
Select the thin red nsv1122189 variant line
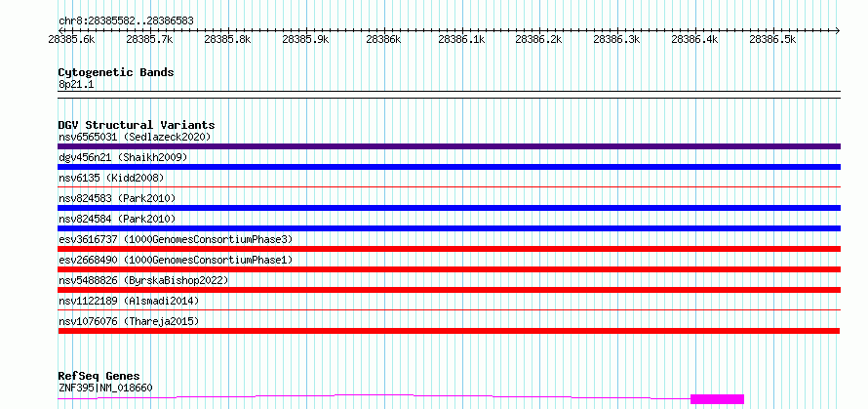(x=449, y=310)
